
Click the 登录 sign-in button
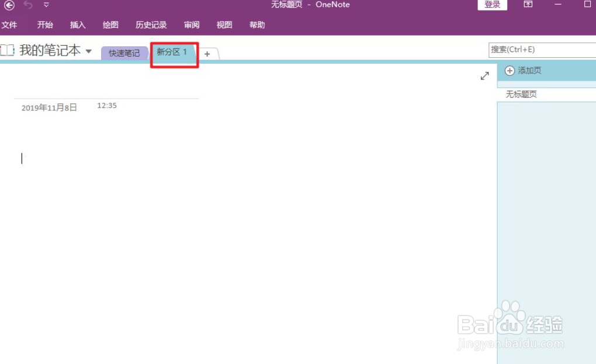click(492, 4)
